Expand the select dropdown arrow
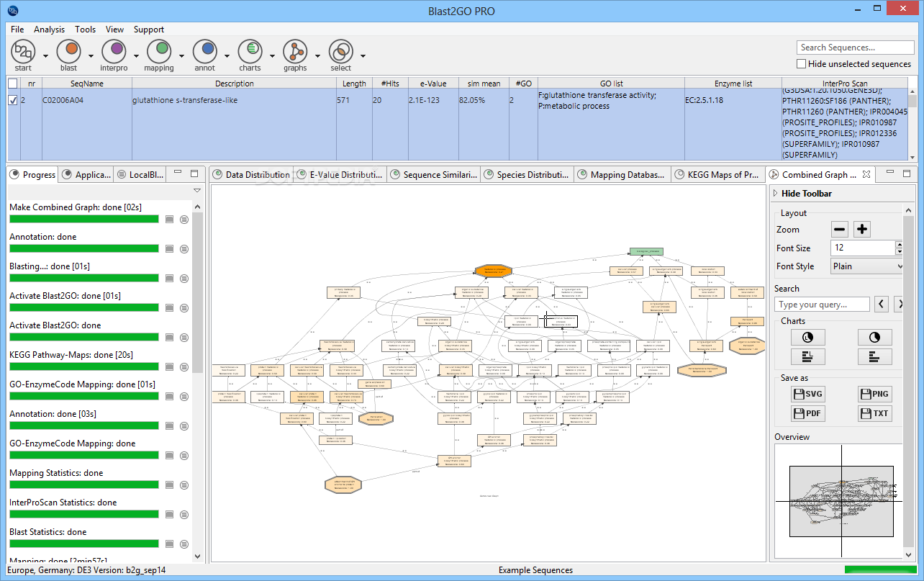Image resolution: width=924 pixels, height=581 pixels. coord(363,55)
